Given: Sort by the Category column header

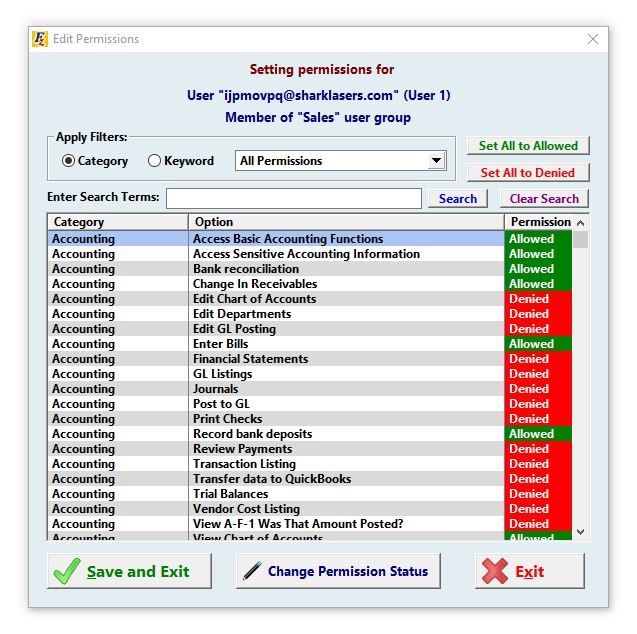Looking at the screenshot, I should 118,222.
